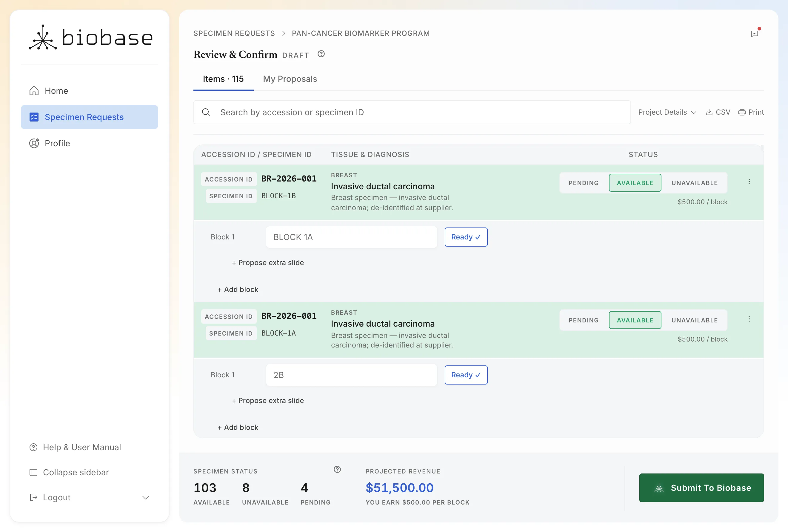Expand the Project Details dropdown
Viewport: 788px width, 532px height.
click(667, 112)
